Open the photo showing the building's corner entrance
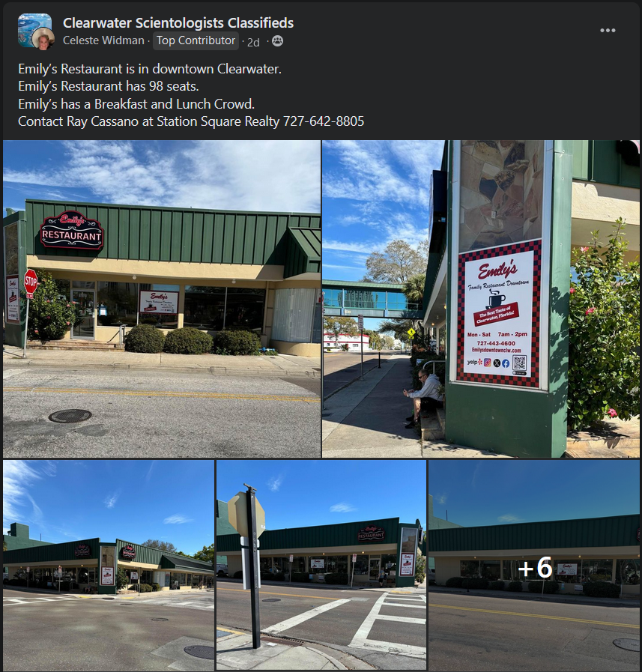This screenshot has width=642, height=672. (x=109, y=565)
